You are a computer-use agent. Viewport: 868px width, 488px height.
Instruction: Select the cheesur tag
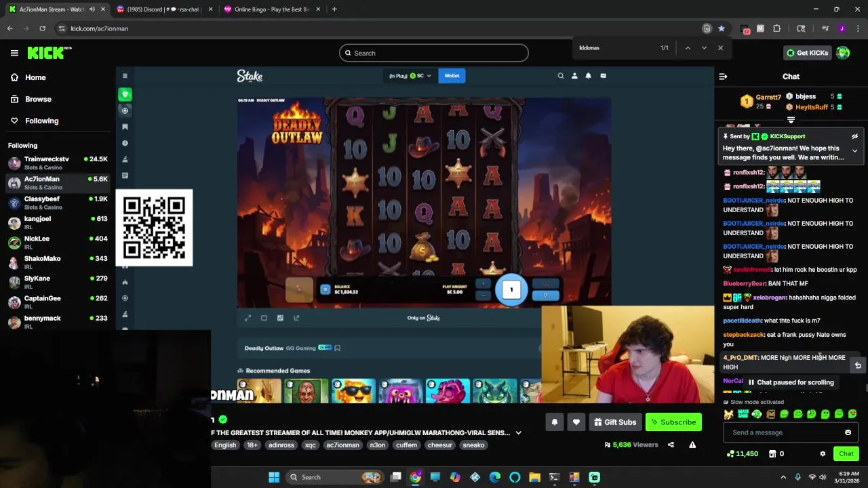[439, 445]
